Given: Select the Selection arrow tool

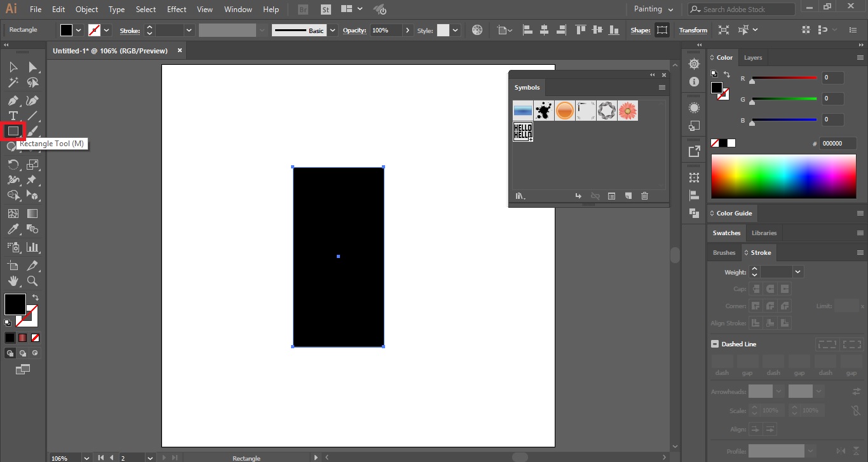Looking at the screenshot, I should click(13, 67).
